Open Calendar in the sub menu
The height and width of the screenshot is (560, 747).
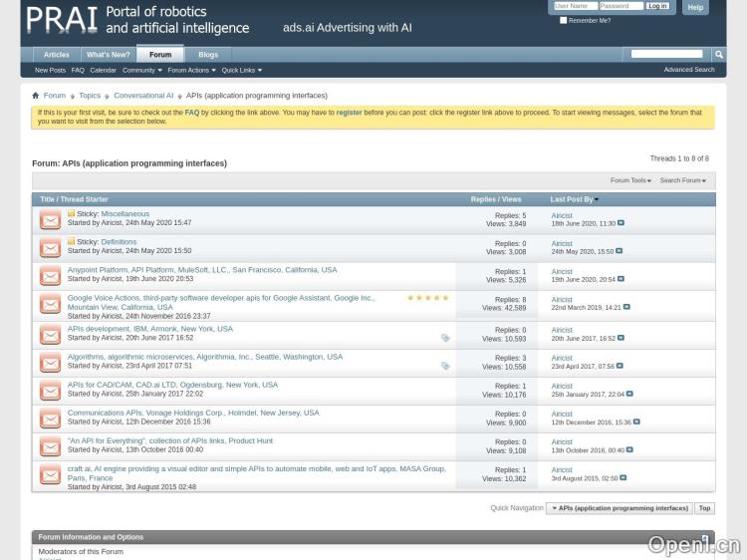click(103, 70)
